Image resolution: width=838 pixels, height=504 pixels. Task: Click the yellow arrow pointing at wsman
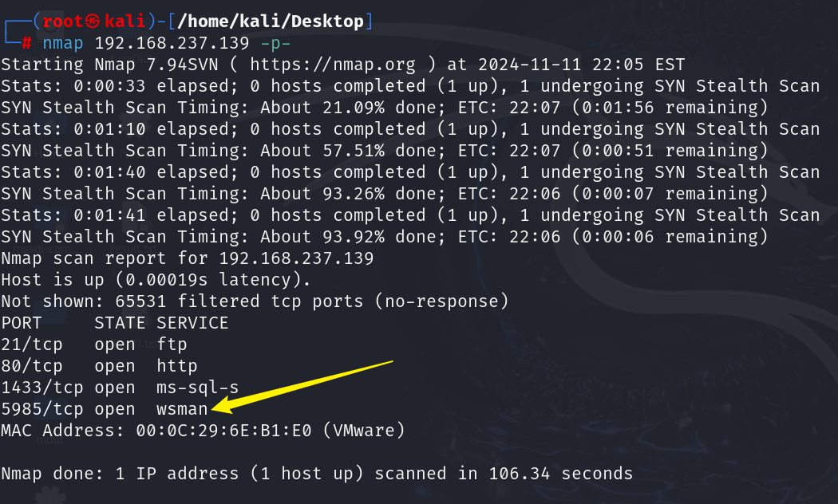(x=302, y=387)
